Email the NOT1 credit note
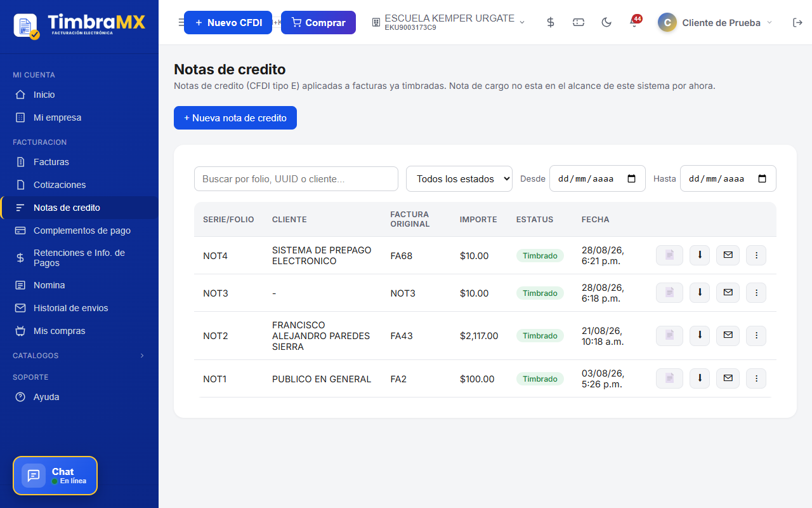This screenshot has height=508, width=812. 728,378
